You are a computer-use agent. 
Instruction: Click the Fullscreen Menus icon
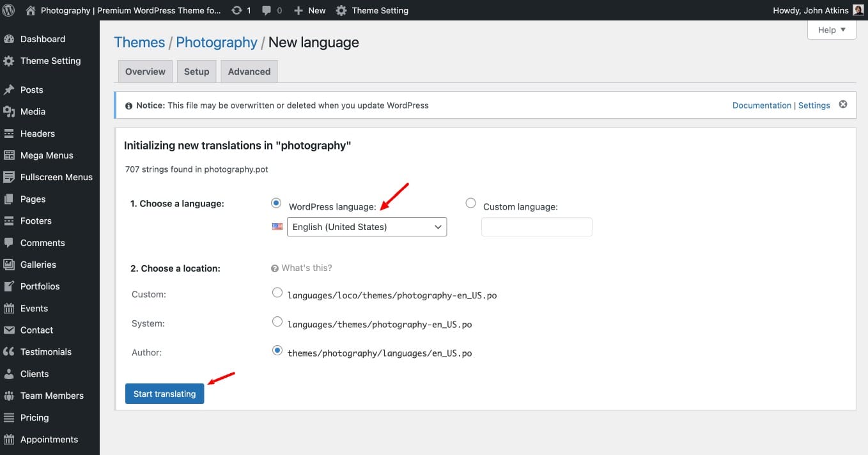[9, 177]
